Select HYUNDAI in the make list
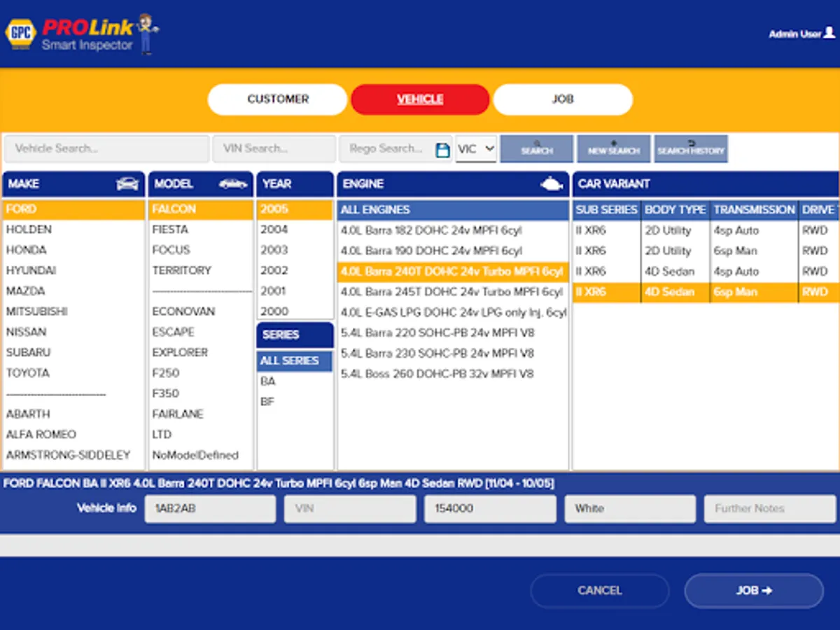Image resolution: width=840 pixels, height=630 pixels. click(x=73, y=270)
